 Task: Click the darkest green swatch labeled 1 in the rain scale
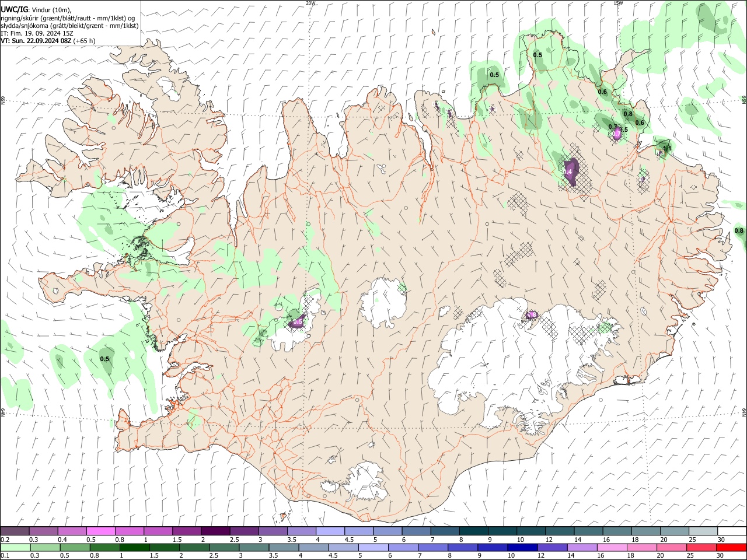[134, 547]
